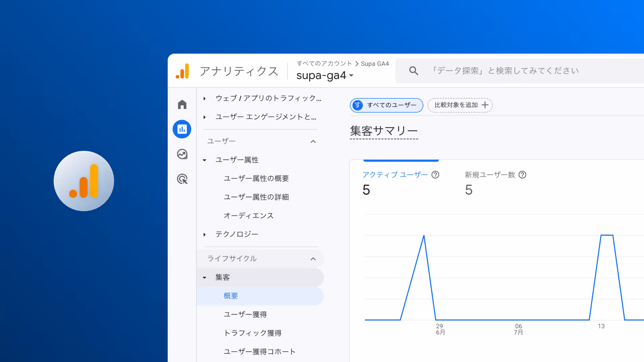Click help icon next to アクティブ ユーザー
The width and height of the screenshot is (644, 362).
point(435,175)
